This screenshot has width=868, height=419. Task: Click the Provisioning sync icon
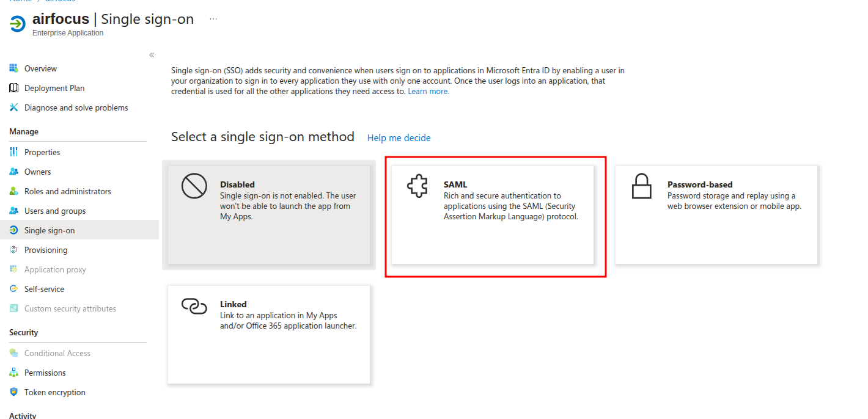[x=13, y=250]
